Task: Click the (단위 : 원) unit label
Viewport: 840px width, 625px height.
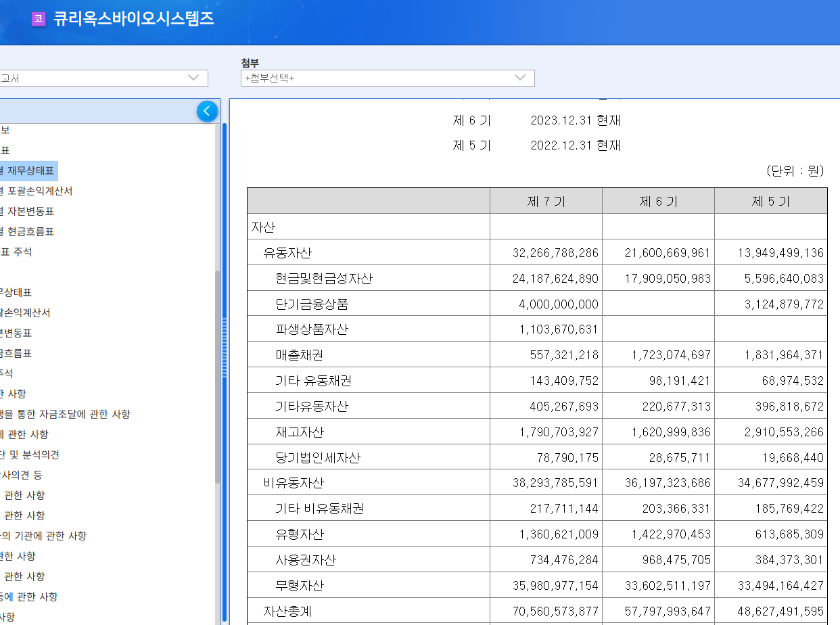Action: (795, 170)
